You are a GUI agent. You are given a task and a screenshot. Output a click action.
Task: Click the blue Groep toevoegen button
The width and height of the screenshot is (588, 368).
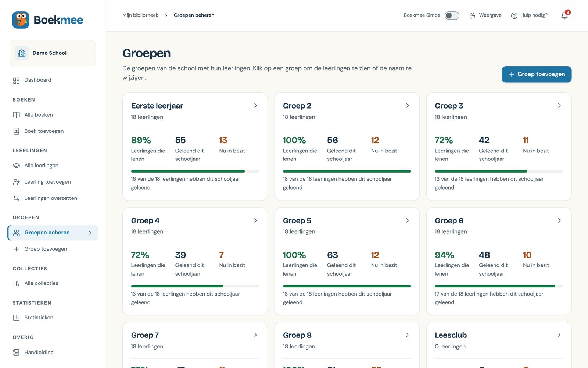pos(537,74)
